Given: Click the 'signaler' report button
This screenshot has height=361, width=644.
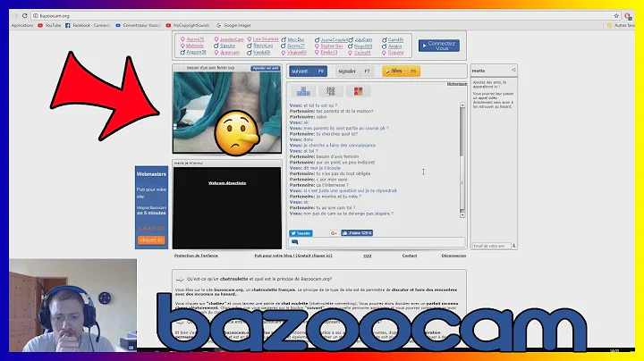Looking at the screenshot, I should pos(354,71).
